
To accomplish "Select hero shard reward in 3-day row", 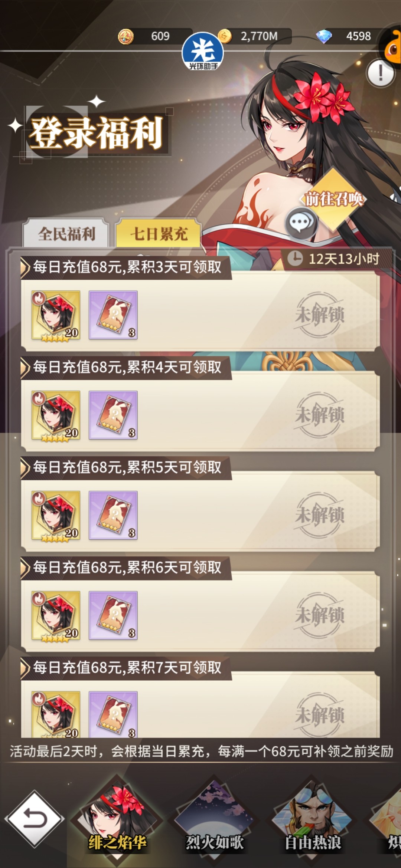I will pyautogui.click(x=56, y=315).
